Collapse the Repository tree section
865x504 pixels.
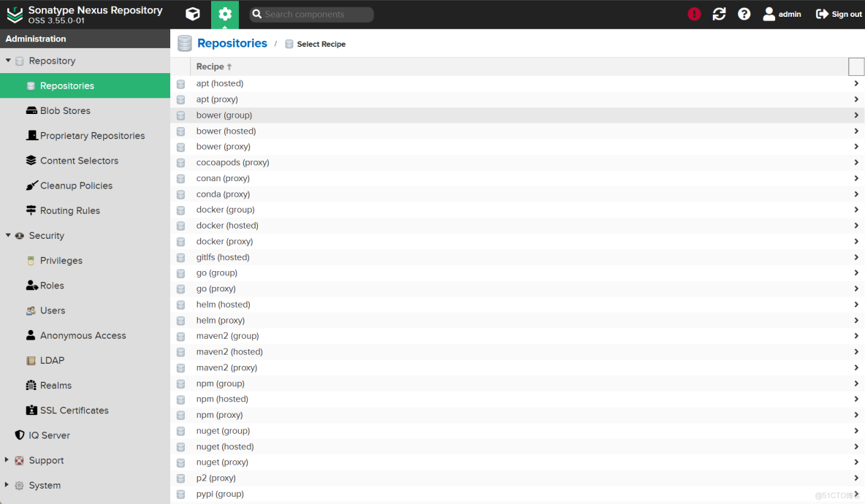(8, 61)
